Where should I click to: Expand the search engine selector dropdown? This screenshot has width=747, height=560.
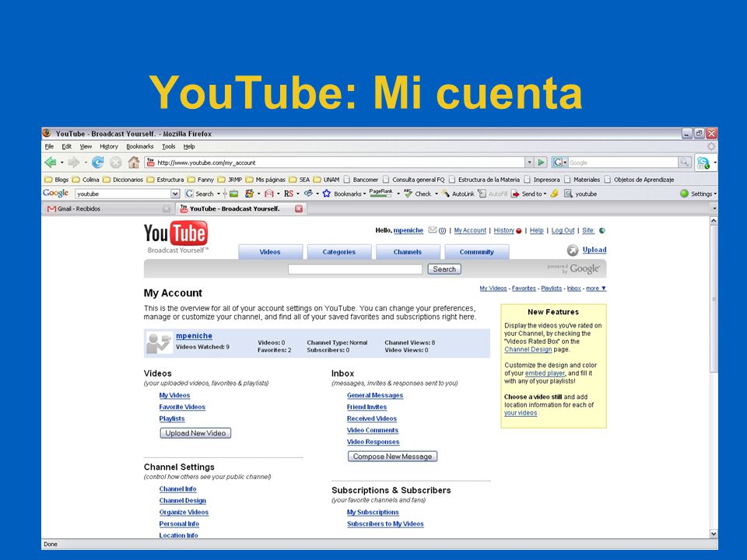[559, 163]
